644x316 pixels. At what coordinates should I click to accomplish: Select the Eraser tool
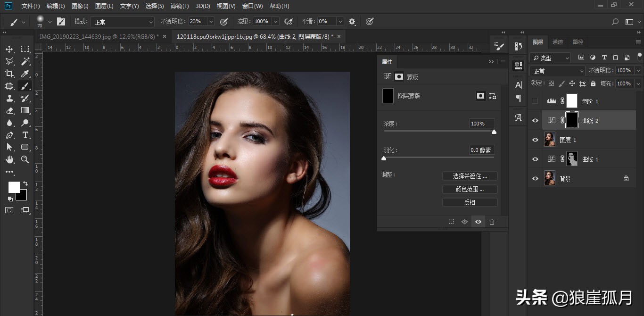pyautogui.click(x=9, y=110)
